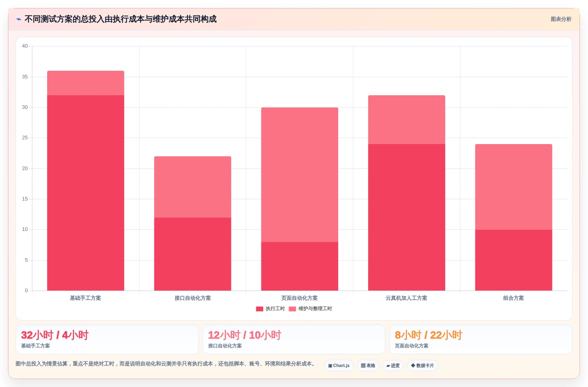This screenshot has height=387, width=588.
Task: Click the y-axis value 25
Action: tap(25, 138)
